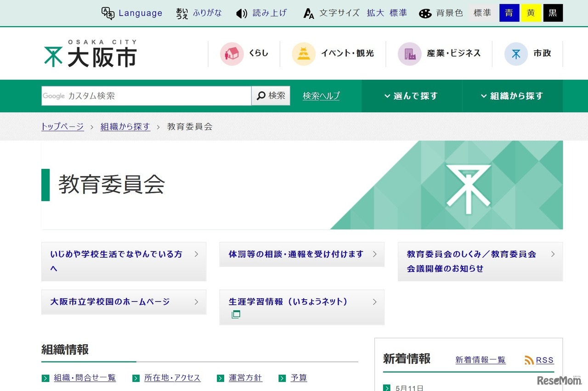Open the くらし house icon
This screenshot has width=588, height=391.
click(232, 54)
